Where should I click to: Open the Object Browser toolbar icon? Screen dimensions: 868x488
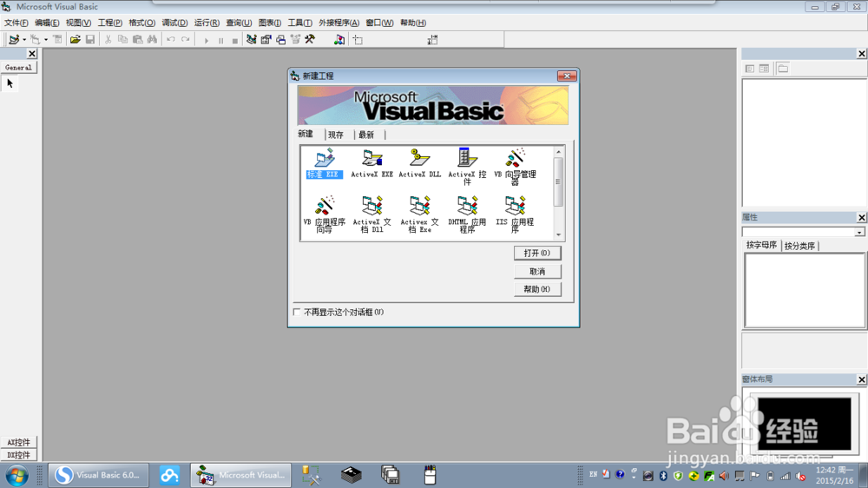pyautogui.click(x=295, y=39)
